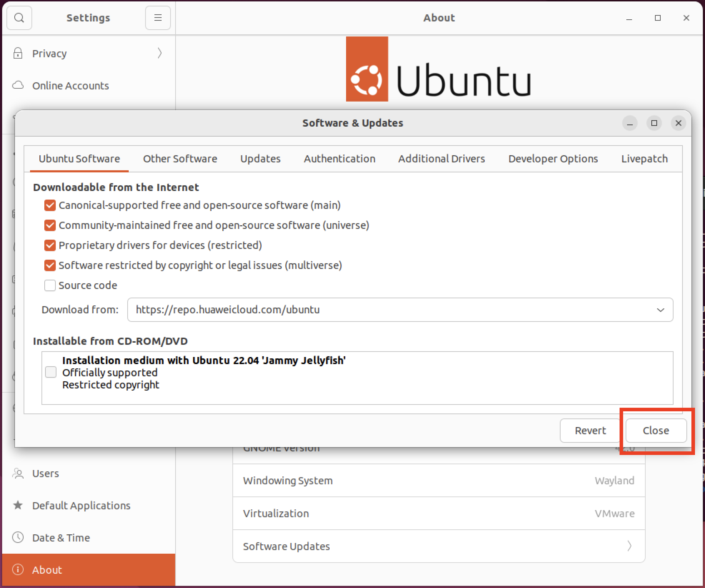Check the Officially supported installation medium box
This screenshot has height=588, width=705.
point(51,372)
